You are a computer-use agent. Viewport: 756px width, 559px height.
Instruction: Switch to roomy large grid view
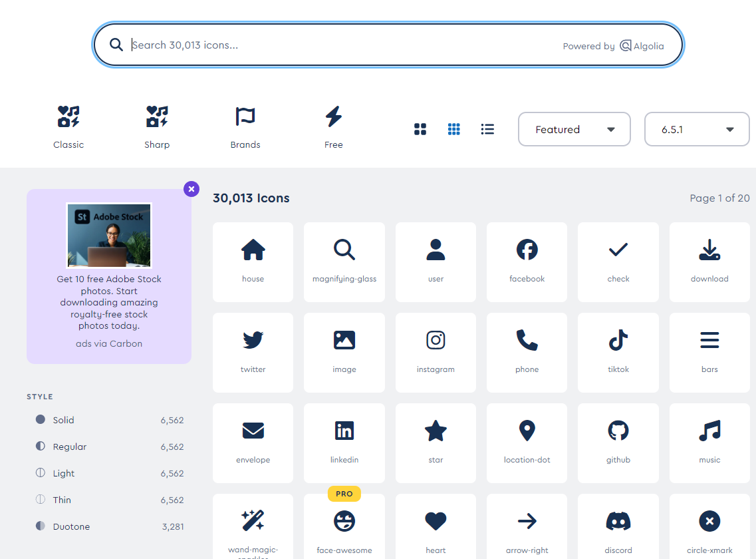tap(420, 129)
